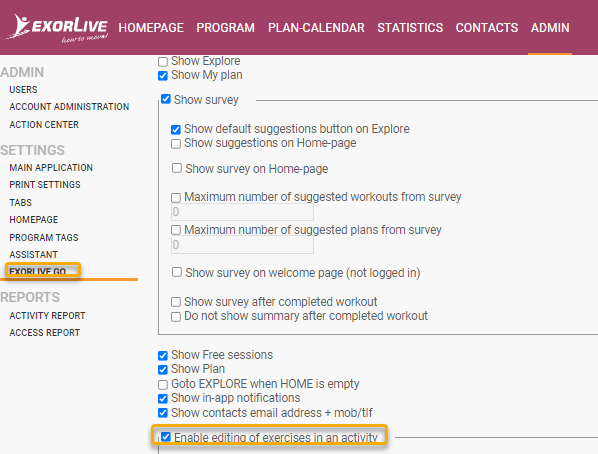Select the ADMIN top menu item
598x454 pixels.
550,28
